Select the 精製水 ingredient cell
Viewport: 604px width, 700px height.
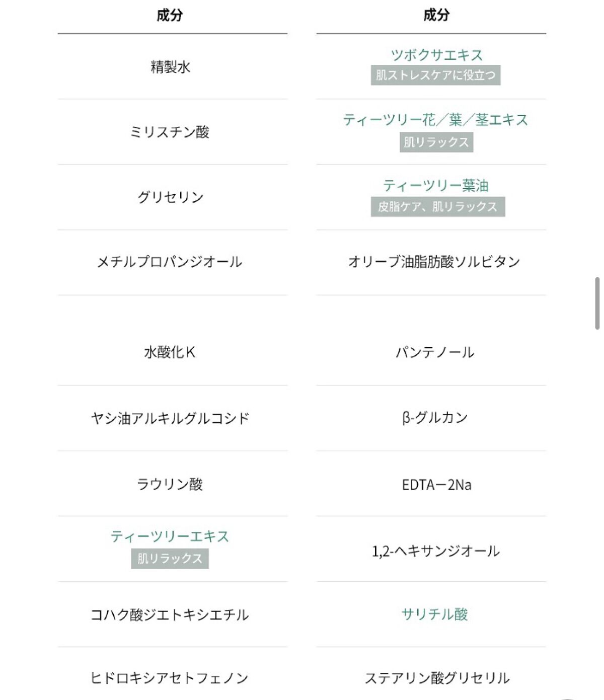click(x=170, y=67)
